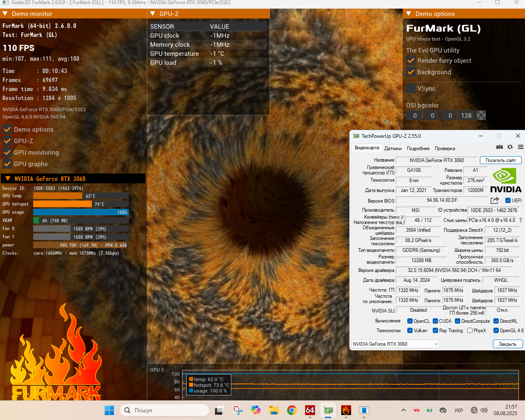Take a GPU-Z screenshot with camera icon
525x420 pixels.
pos(499,147)
